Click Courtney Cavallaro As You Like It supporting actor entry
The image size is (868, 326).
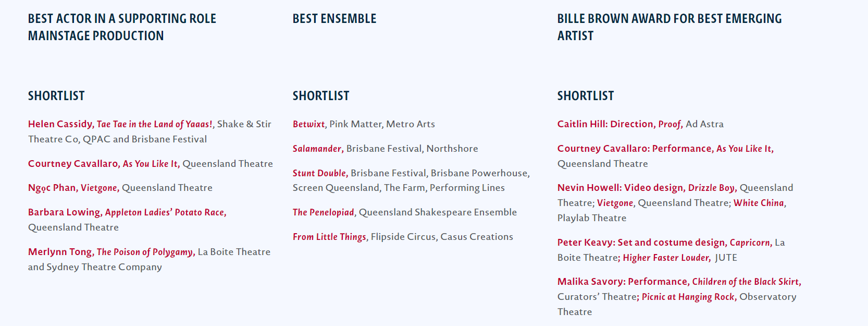[104, 164]
